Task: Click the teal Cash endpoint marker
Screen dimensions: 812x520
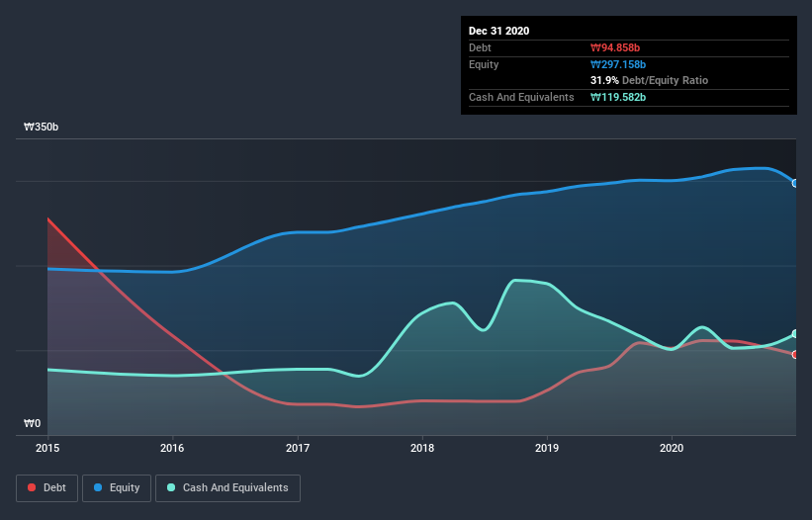Action: tap(795, 334)
